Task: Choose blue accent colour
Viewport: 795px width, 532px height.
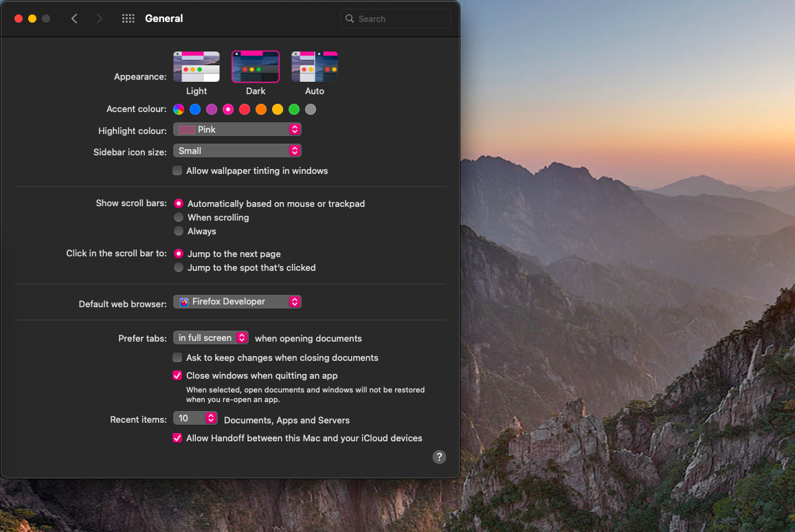Action: (195, 109)
